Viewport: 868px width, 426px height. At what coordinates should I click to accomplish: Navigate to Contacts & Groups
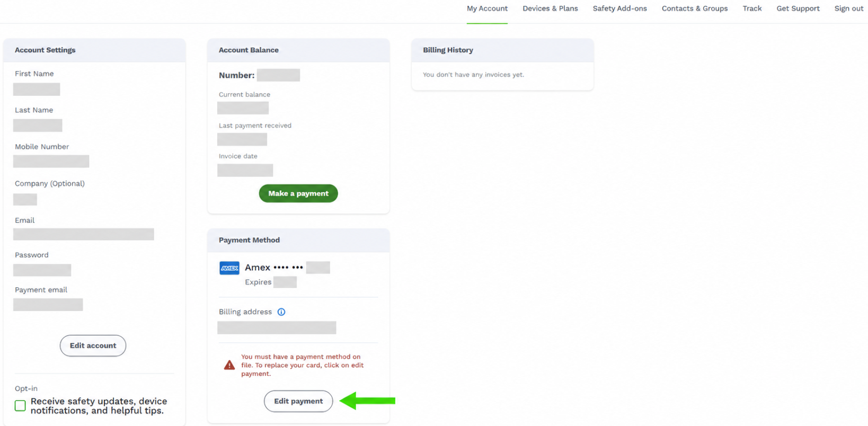694,8
